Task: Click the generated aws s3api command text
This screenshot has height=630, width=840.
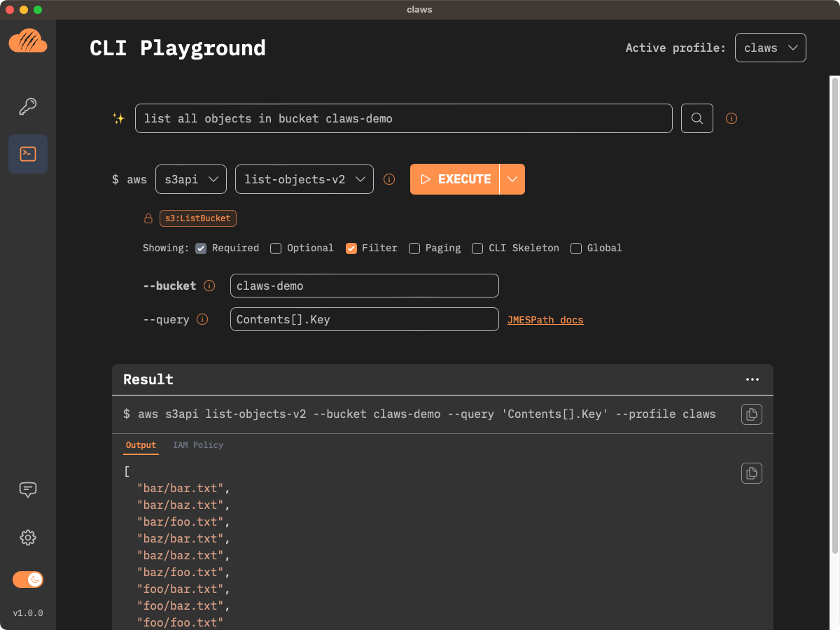Action: point(419,414)
